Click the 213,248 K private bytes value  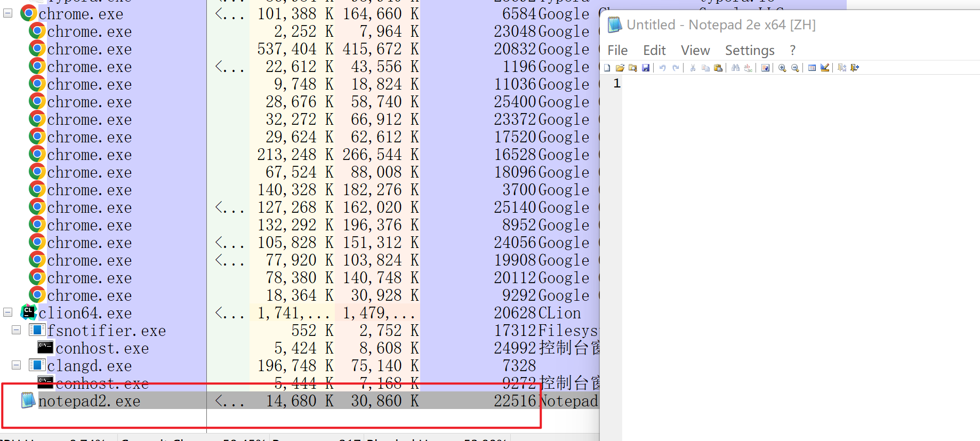[x=295, y=155]
